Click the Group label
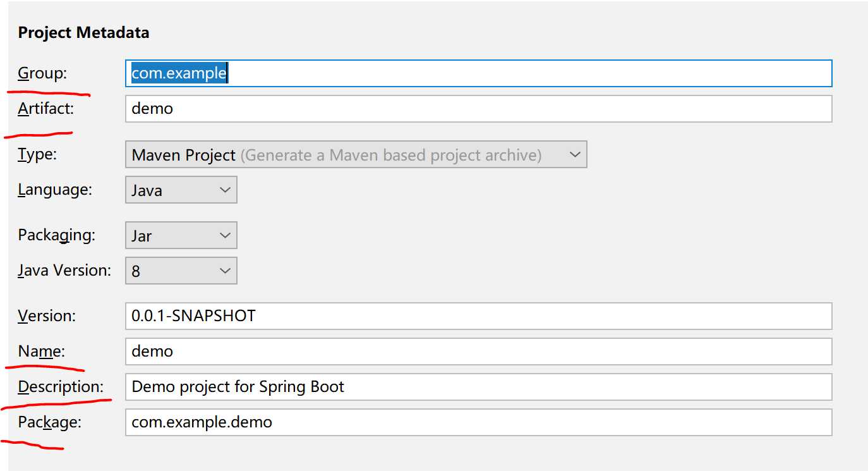Image resolution: width=868 pixels, height=471 pixels. click(x=42, y=73)
